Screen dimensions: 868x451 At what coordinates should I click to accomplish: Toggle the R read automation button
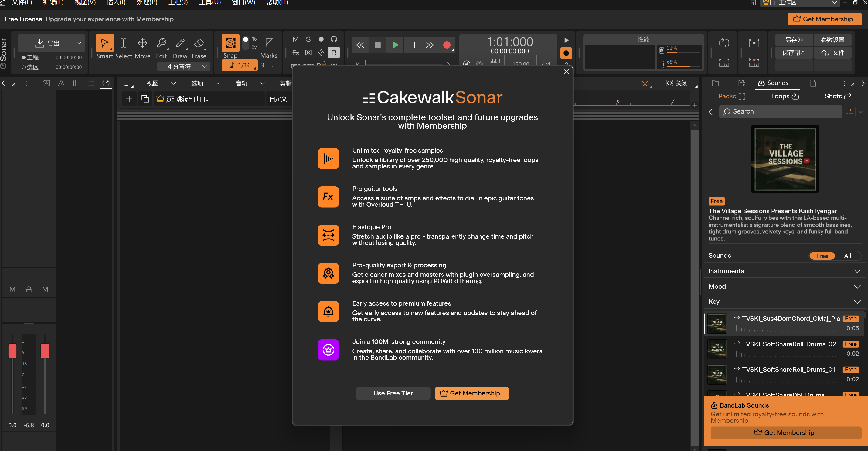coord(334,52)
